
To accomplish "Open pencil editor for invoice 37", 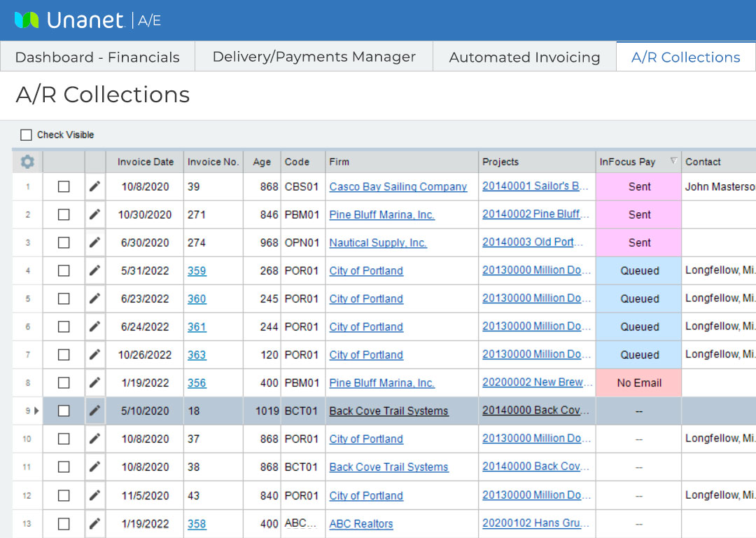I will pos(95,439).
